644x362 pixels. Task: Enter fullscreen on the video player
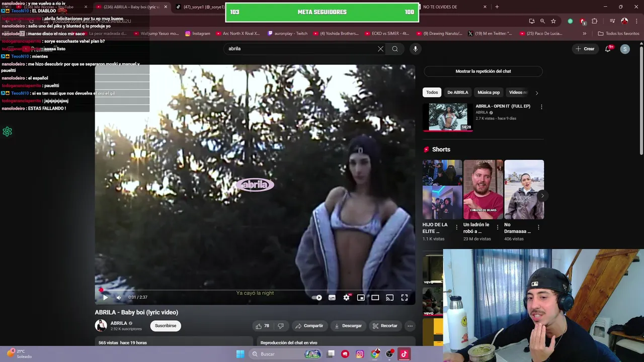click(x=405, y=298)
